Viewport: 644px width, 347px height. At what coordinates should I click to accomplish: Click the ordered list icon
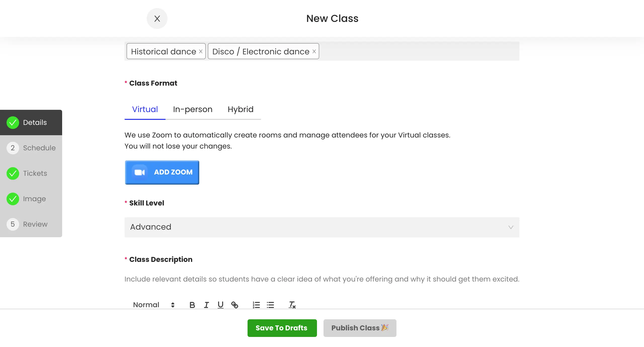(256, 304)
